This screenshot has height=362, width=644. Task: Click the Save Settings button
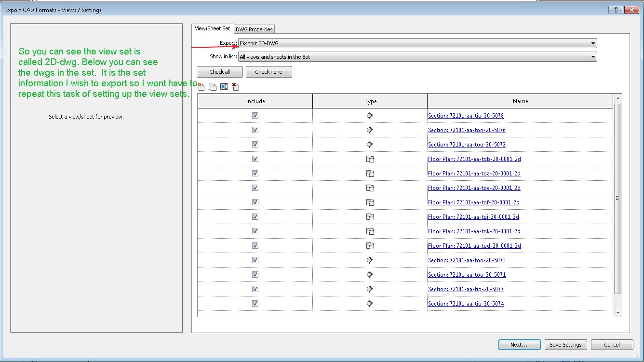(565, 345)
